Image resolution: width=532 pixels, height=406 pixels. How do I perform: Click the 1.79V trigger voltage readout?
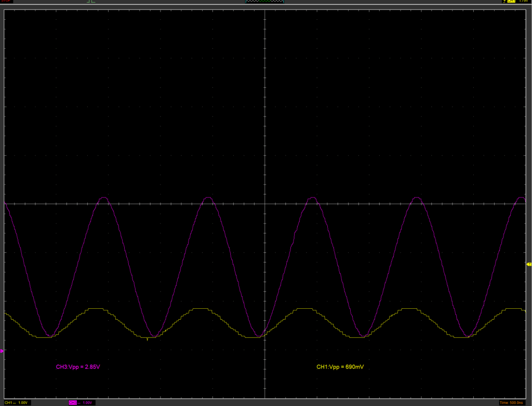(x=522, y=2)
